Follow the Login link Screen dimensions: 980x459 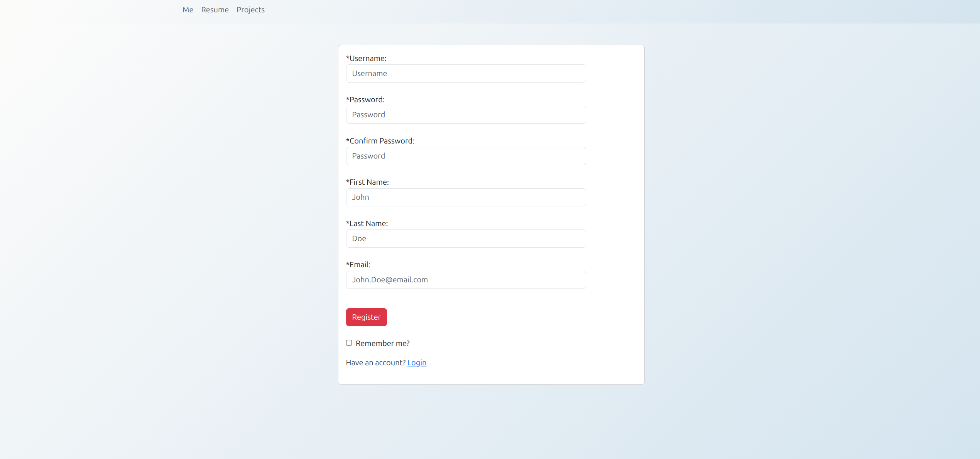click(x=417, y=363)
